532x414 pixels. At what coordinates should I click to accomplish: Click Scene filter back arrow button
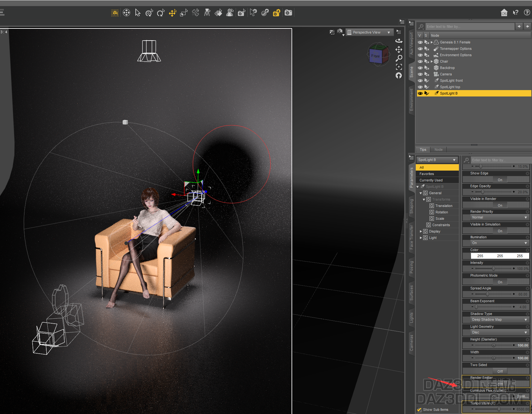click(519, 27)
